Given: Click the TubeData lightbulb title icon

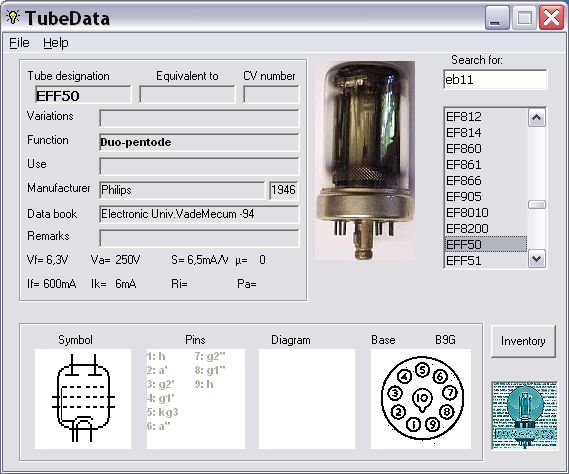Looking at the screenshot, I should [13, 17].
